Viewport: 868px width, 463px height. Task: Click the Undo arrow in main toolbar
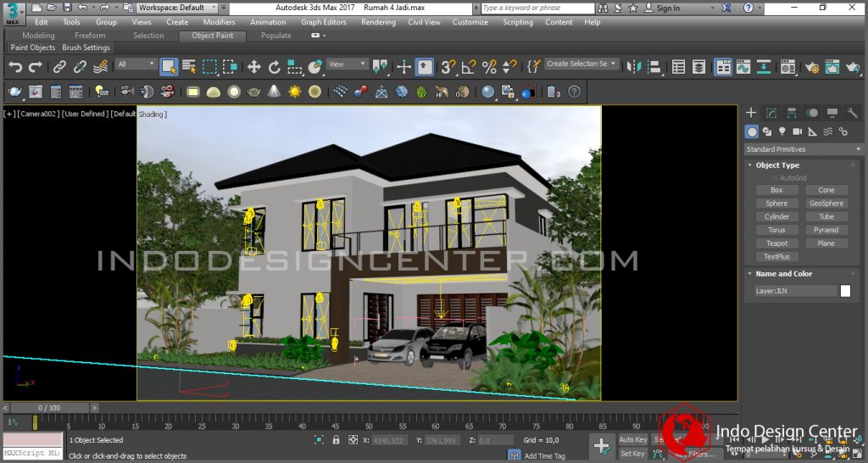click(x=15, y=67)
